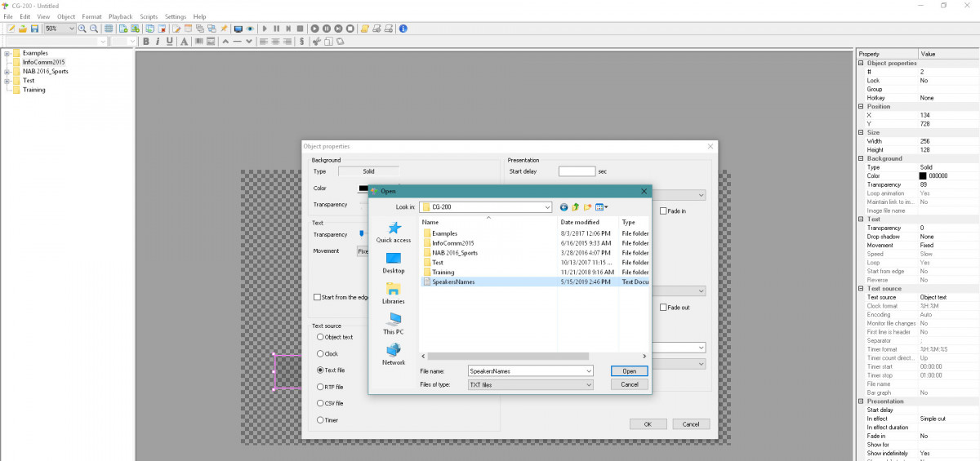Open the File name combo box dropdown
980x461 pixels.
(589, 370)
